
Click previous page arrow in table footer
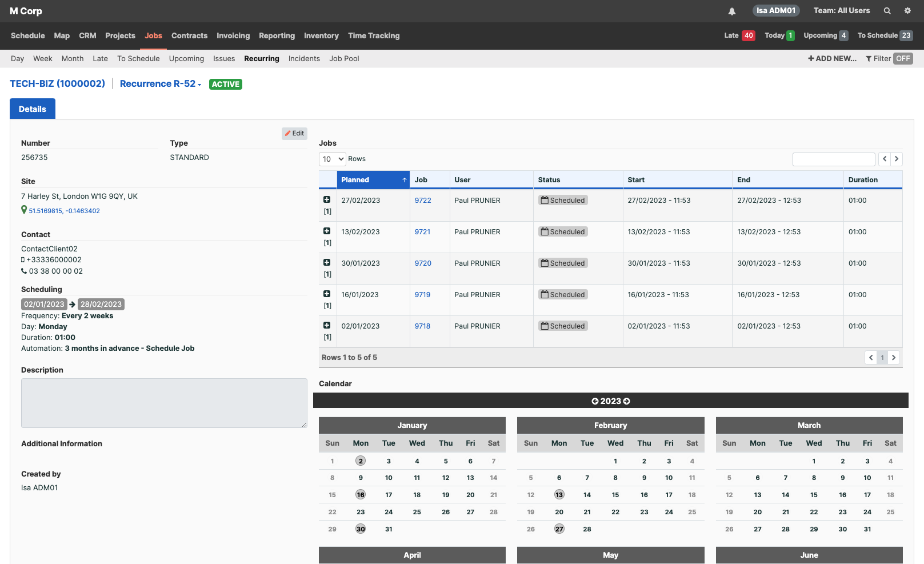click(871, 358)
